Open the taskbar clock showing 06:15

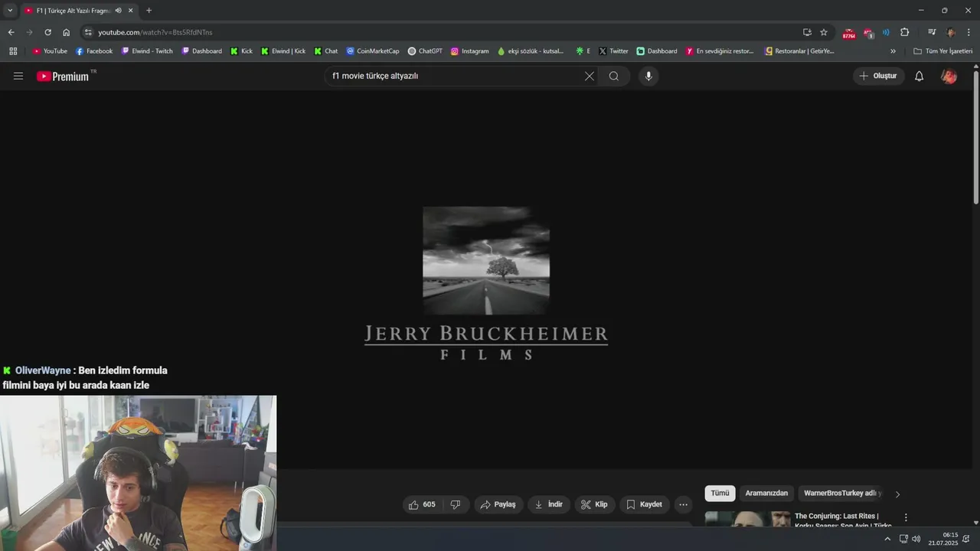[x=943, y=539]
